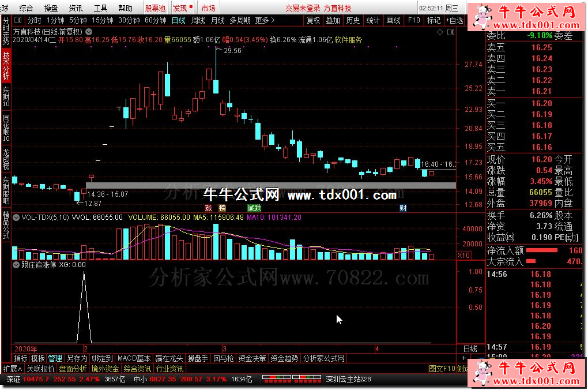The height and width of the screenshot is (390, 588).
Task: Click the 指标 indicator tab
Action: (x=20, y=358)
